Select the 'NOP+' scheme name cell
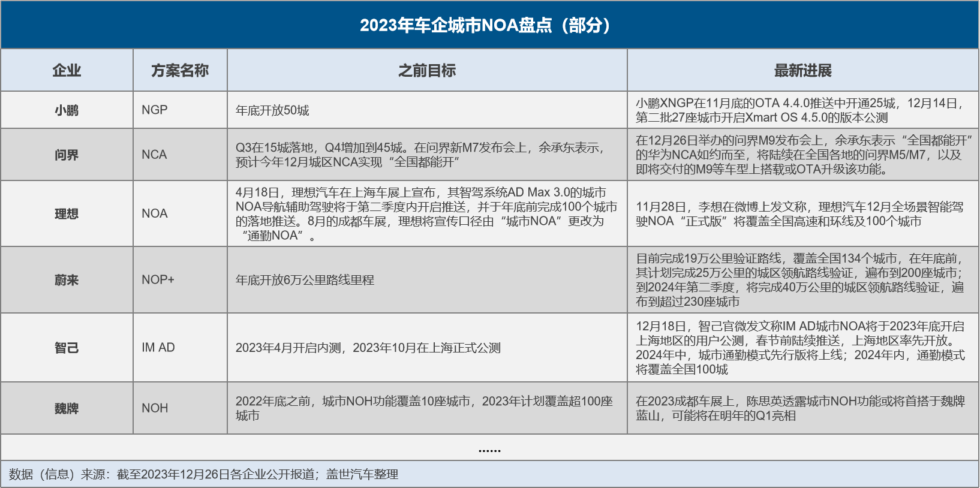The height and width of the screenshot is (488, 980). tap(180, 280)
